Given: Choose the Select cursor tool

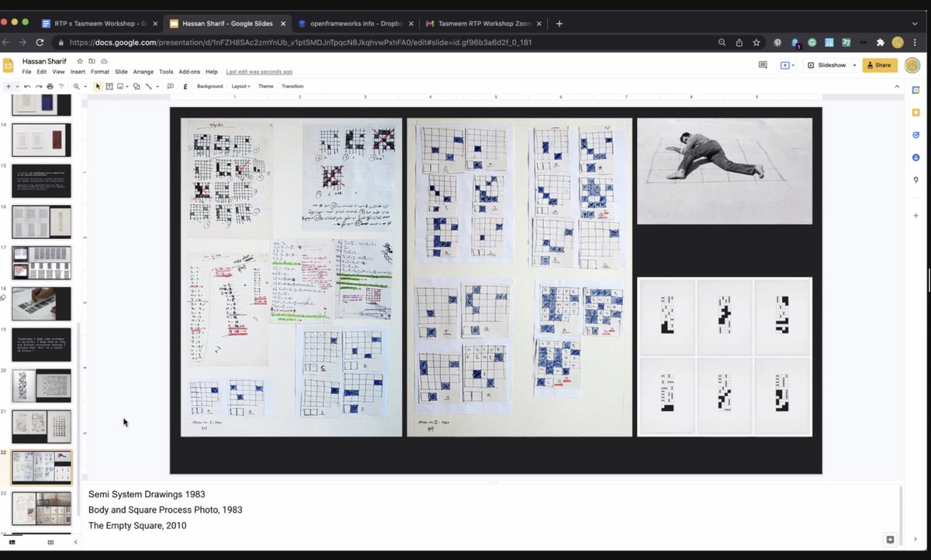Looking at the screenshot, I should point(98,86).
